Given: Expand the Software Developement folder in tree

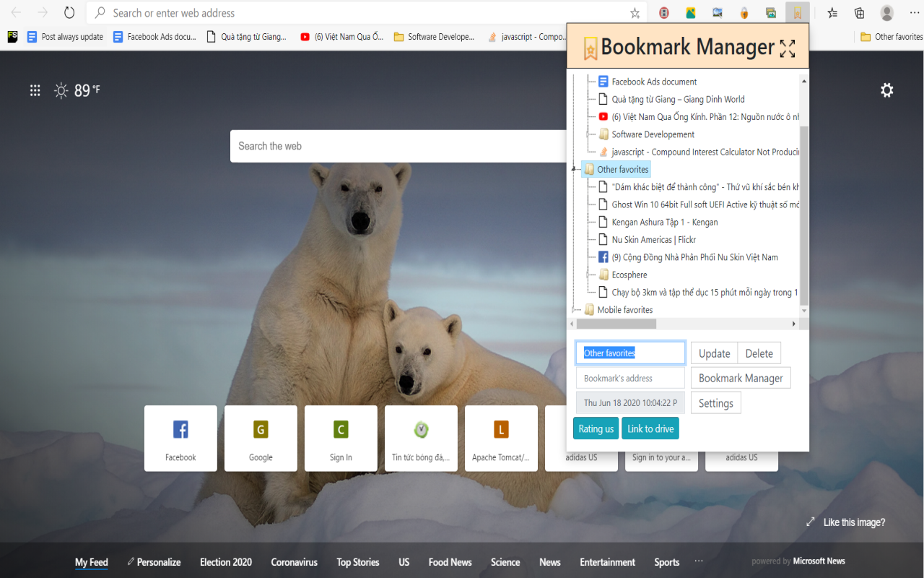Looking at the screenshot, I should click(589, 134).
